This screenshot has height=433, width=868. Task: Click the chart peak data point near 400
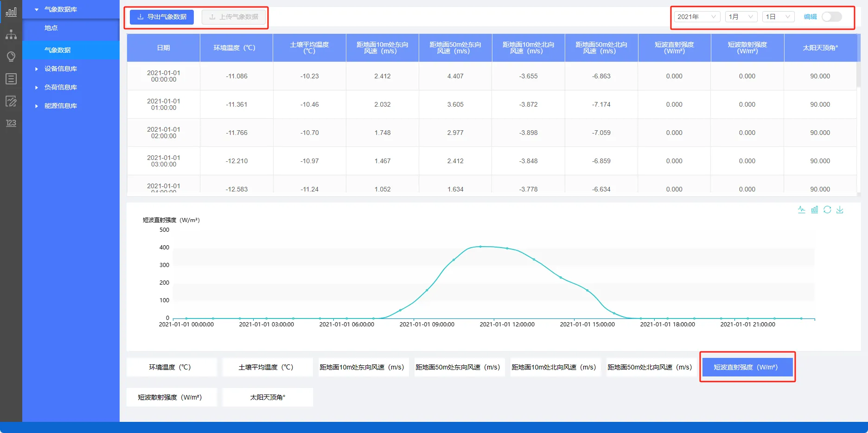tap(480, 247)
